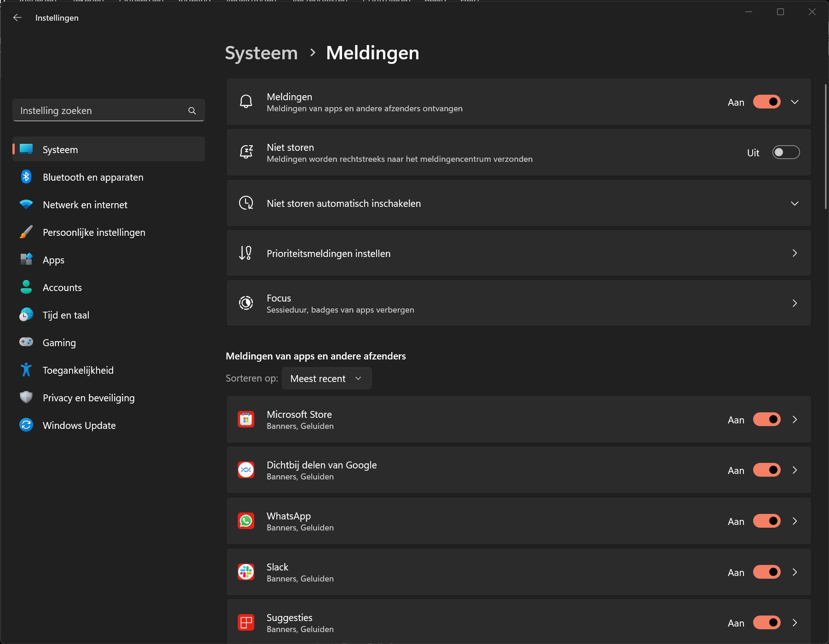Click the Microsoft Store app icon

click(x=246, y=419)
